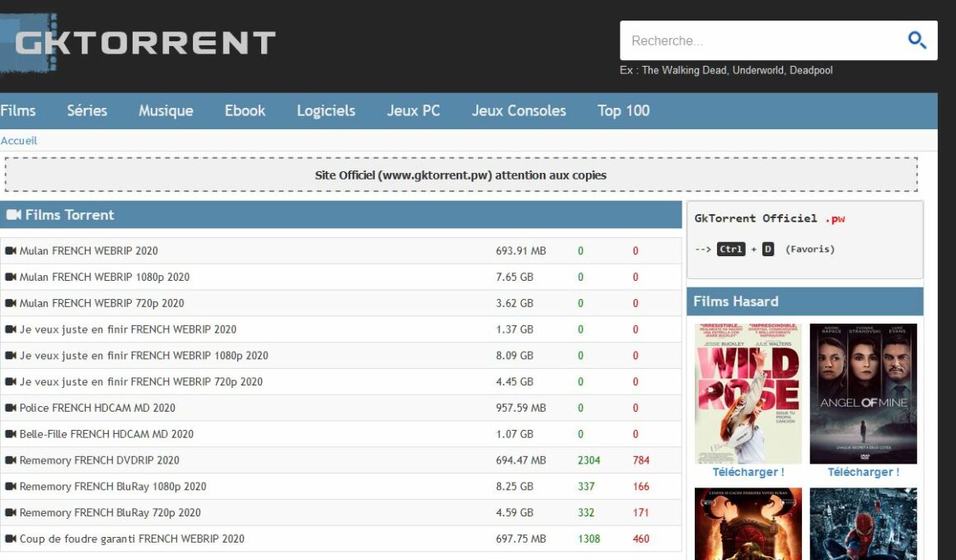956x560 pixels.
Task: Click the 1308 seeders count
Action: tap(589, 539)
